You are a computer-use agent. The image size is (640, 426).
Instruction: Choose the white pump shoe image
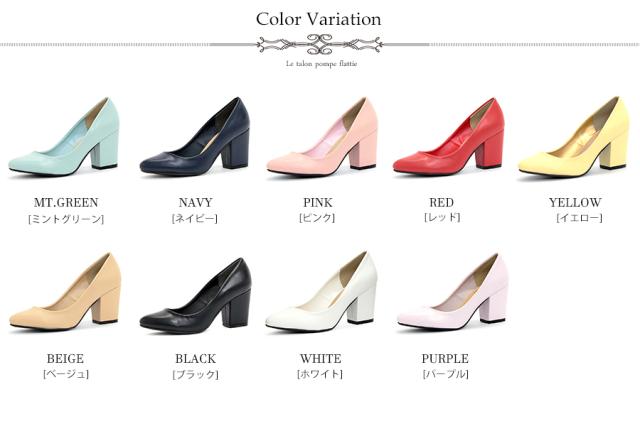321,291
